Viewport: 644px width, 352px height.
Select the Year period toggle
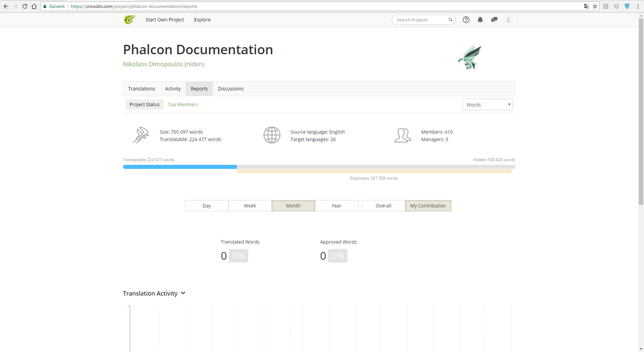tap(337, 206)
